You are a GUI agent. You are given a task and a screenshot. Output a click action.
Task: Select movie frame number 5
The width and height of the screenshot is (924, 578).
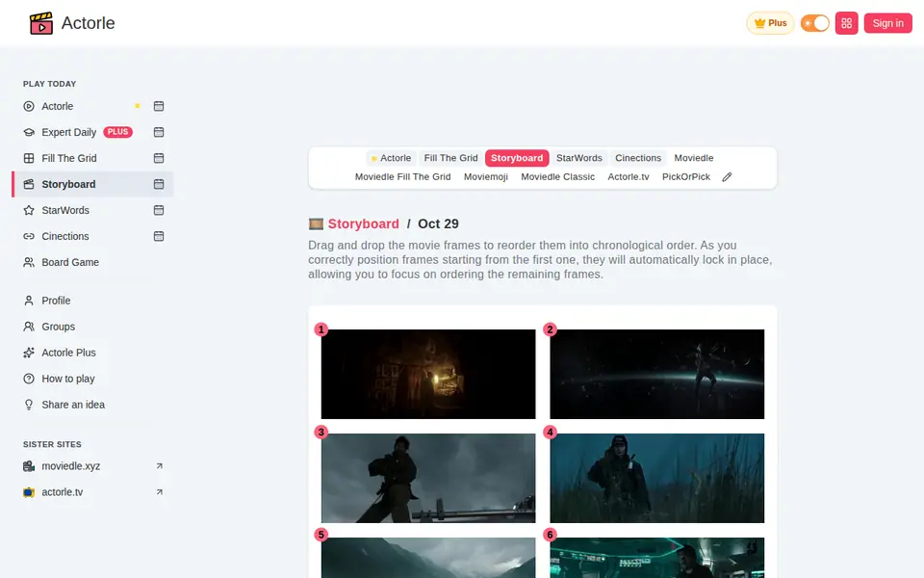tap(427, 558)
